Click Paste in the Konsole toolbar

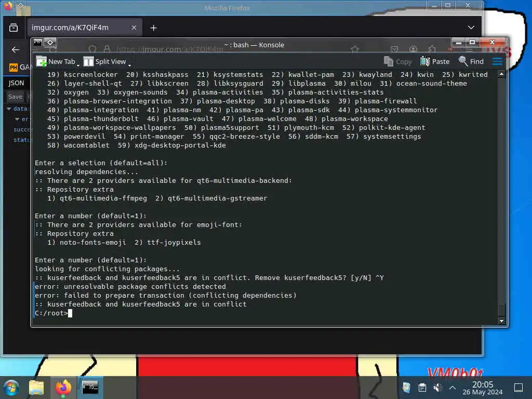pyautogui.click(x=435, y=61)
